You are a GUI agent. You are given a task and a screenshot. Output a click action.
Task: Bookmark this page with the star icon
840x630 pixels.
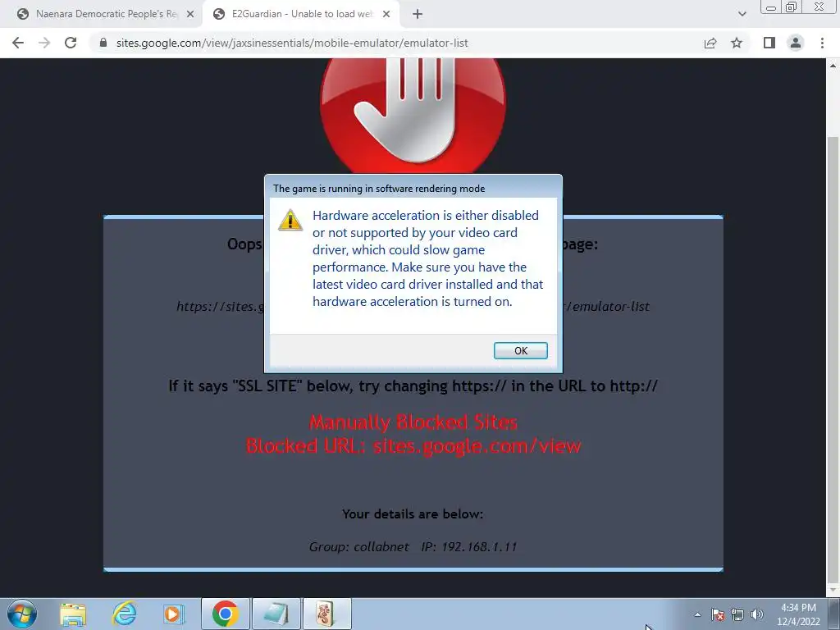[737, 43]
